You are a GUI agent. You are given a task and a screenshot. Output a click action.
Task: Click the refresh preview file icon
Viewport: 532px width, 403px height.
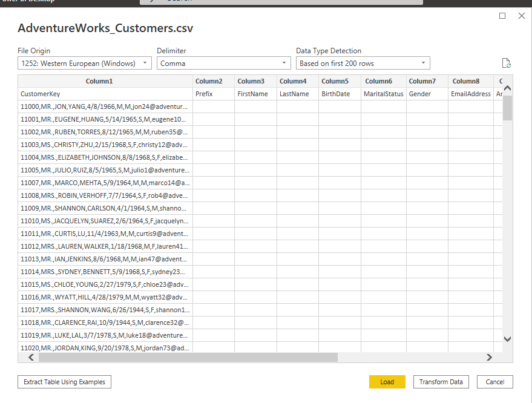point(506,63)
